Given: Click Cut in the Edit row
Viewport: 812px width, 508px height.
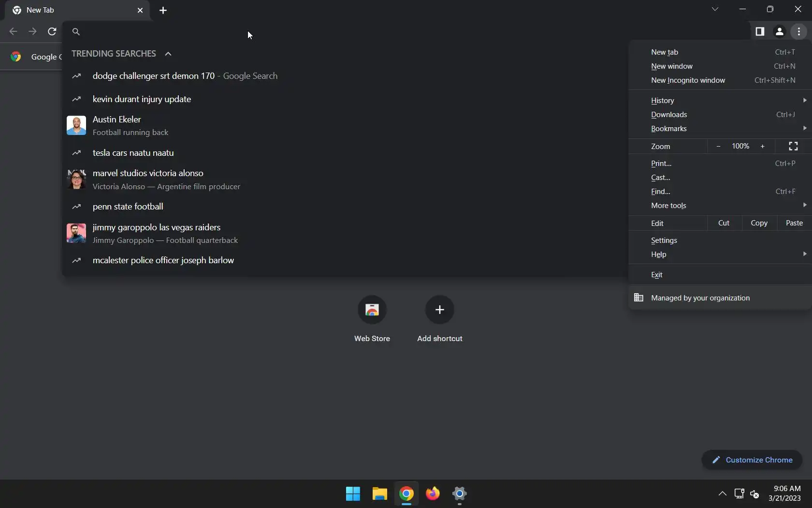Looking at the screenshot, I should (x=724, y=223).
